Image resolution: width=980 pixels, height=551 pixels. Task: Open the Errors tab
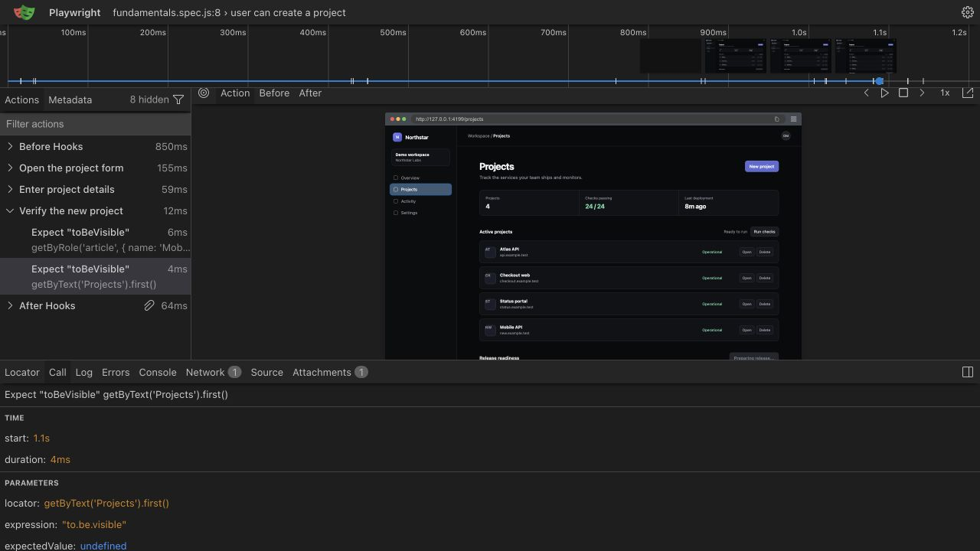pos(116,372)
